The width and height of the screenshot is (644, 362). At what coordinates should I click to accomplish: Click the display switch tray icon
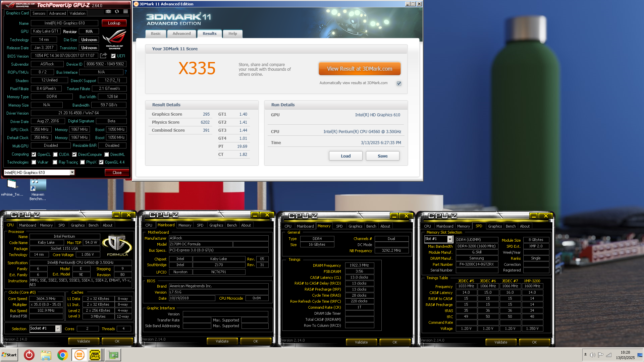[640, 355]
